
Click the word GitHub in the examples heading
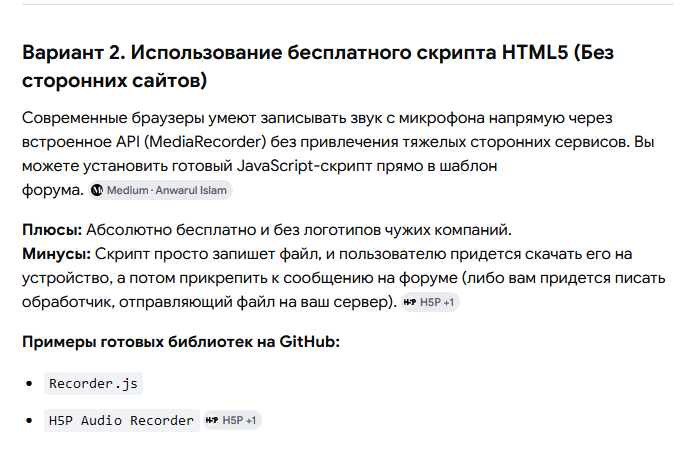click(x=307, y=342)
